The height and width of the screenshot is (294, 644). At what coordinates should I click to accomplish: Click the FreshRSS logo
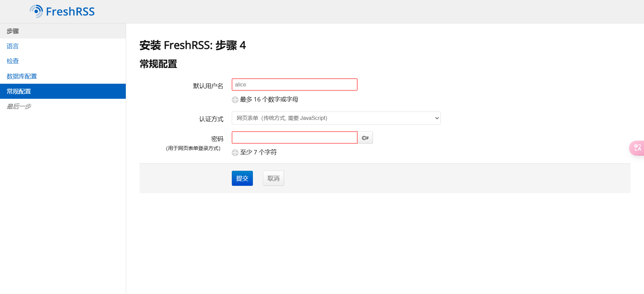coord(62,11)
